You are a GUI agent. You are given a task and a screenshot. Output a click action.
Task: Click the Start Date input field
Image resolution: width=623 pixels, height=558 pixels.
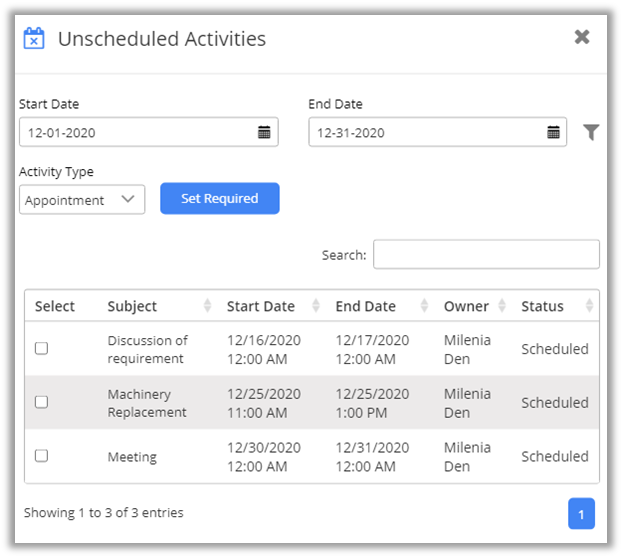tap(135, 132)
